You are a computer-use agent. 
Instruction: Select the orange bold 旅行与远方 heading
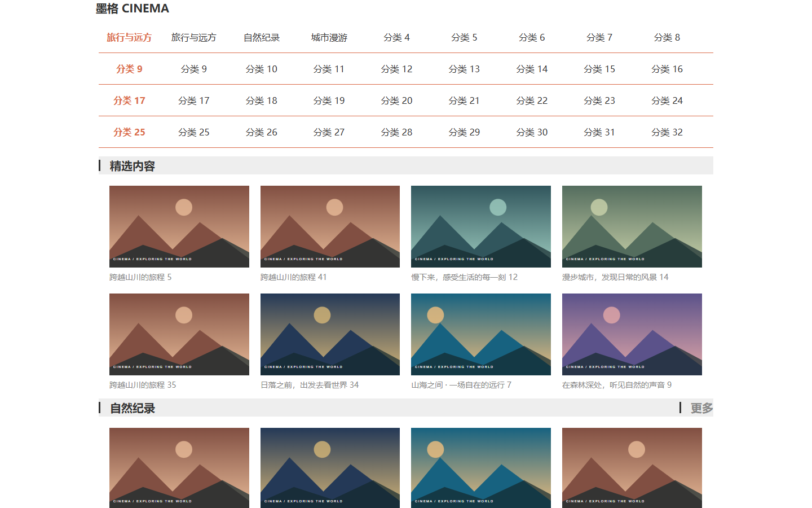[129, 37]
